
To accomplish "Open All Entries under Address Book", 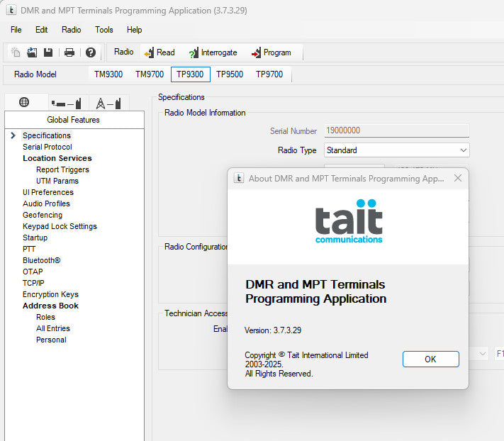I will point(53,328).
